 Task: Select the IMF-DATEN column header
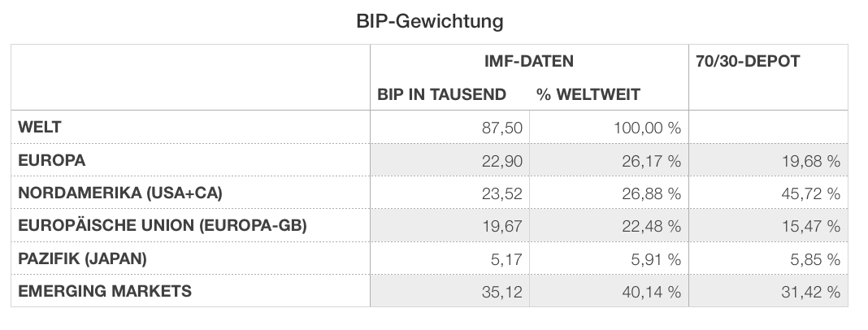tap(528, 61)
